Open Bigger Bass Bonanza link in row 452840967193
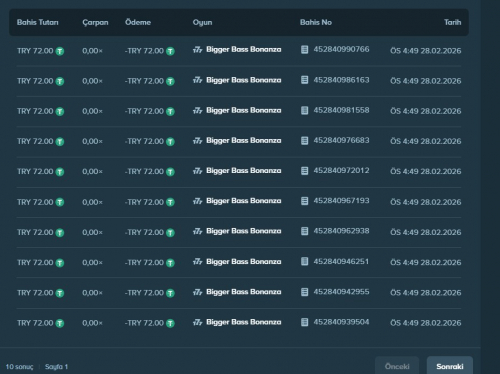The image size is (500, 374). point(244,201)
